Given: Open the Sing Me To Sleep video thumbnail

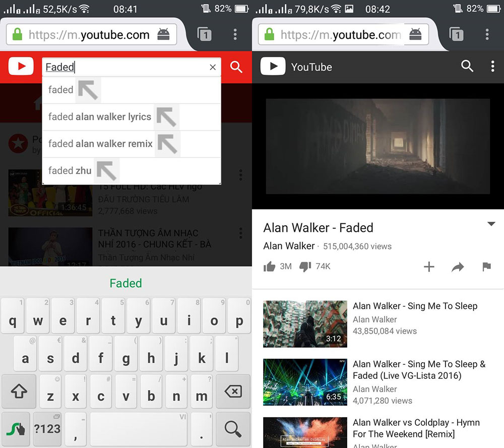Looking at the screenshot, I should click(304, 324).
